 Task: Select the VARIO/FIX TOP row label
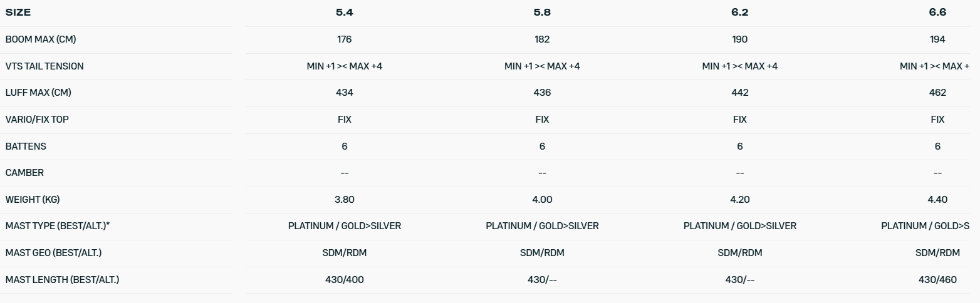coord(37,120)
